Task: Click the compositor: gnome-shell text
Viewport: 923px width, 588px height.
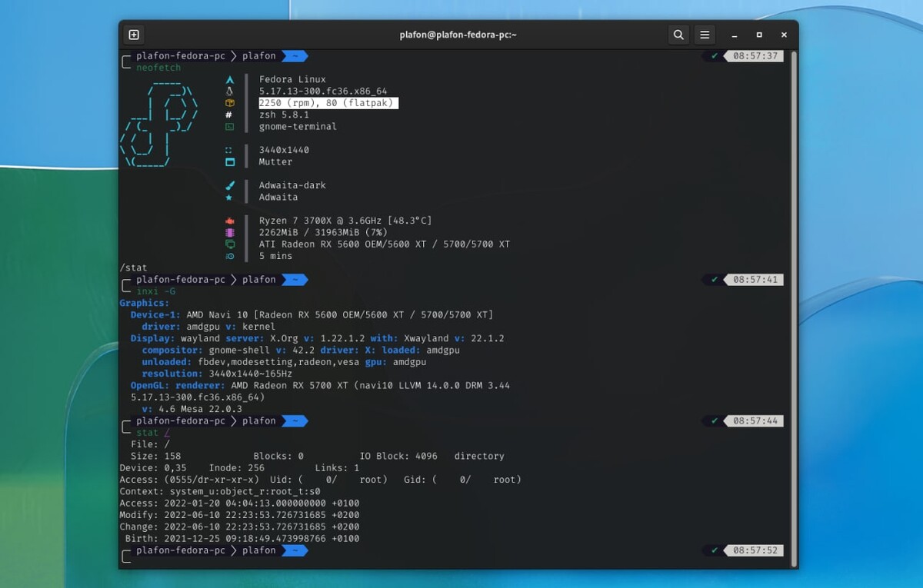Action: pyautogui.click(x=204, y=350)
